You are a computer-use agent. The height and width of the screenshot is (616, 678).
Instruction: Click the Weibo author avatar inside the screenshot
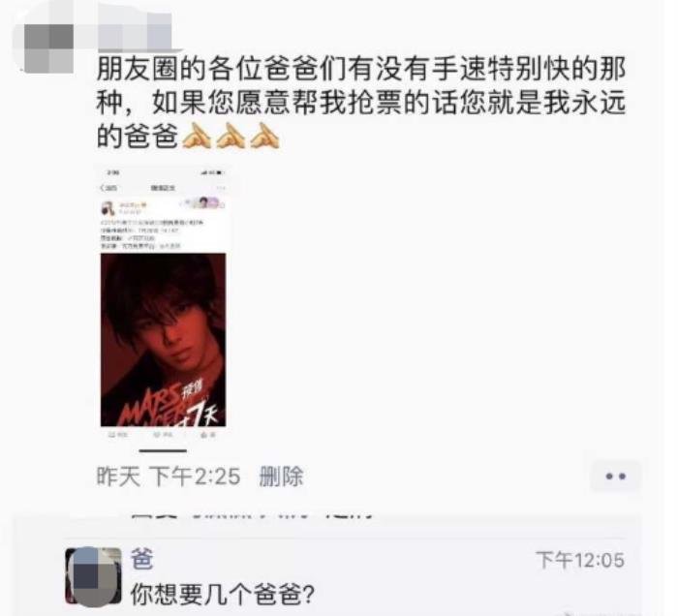pos(108,208)
